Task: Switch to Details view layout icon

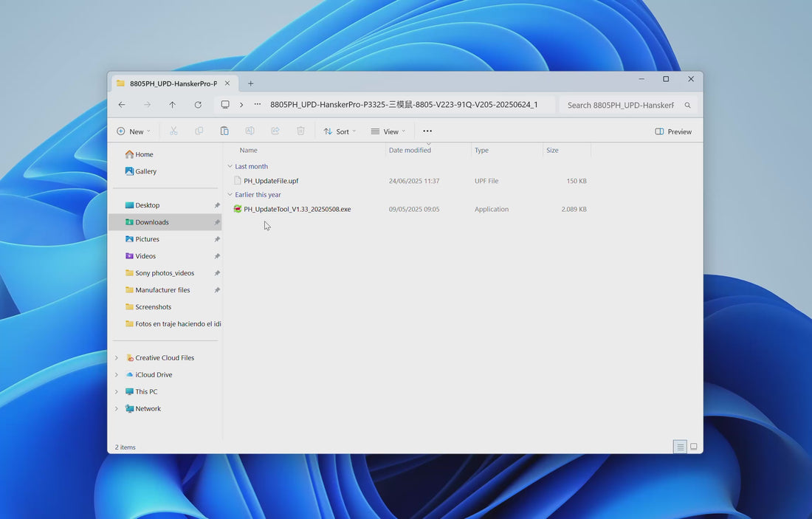Action: click(680, 447)
